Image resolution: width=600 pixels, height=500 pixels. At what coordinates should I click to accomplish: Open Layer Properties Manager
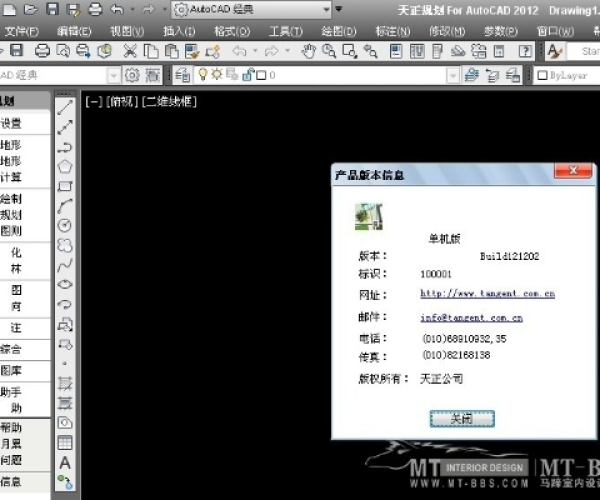coord(183,75)
